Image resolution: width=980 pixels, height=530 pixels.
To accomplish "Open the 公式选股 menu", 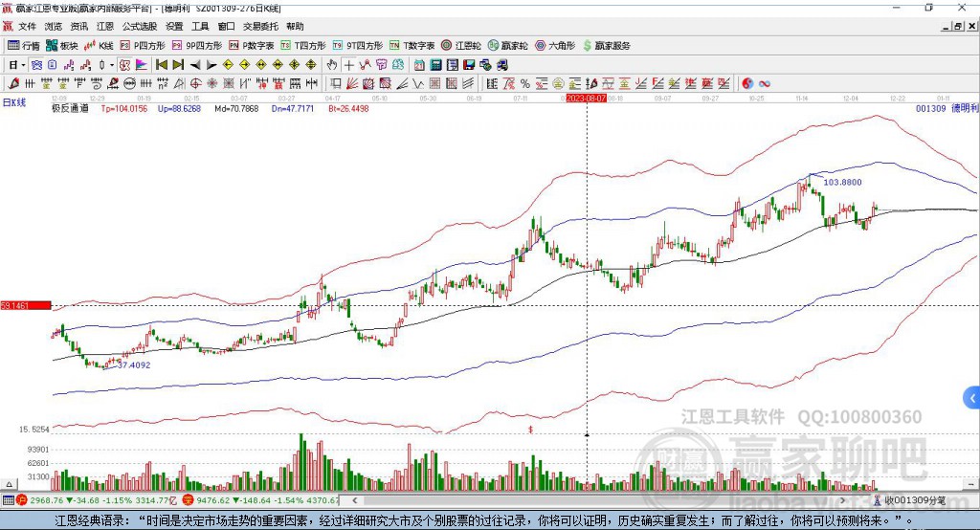I will tap(140, 26).
